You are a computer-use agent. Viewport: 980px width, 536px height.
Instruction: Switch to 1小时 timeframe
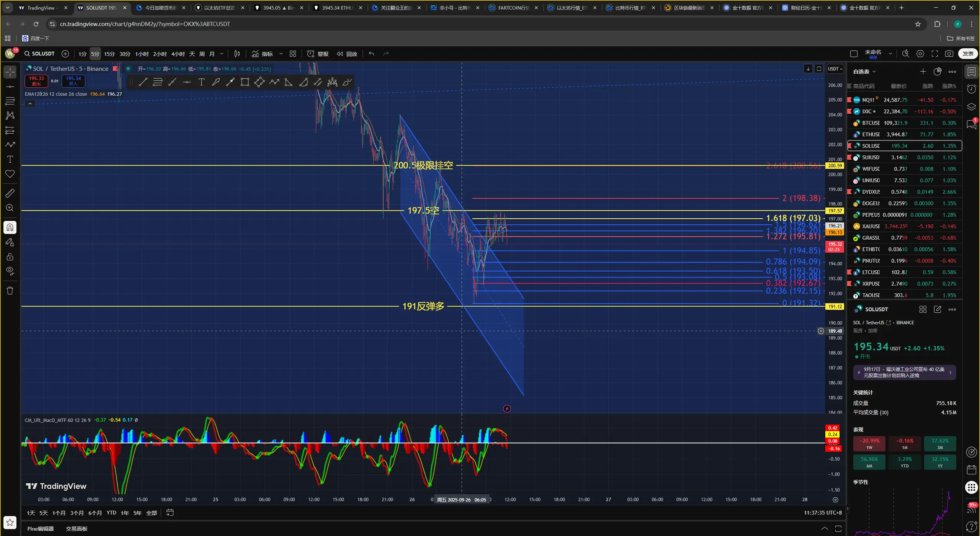(142, 54)
